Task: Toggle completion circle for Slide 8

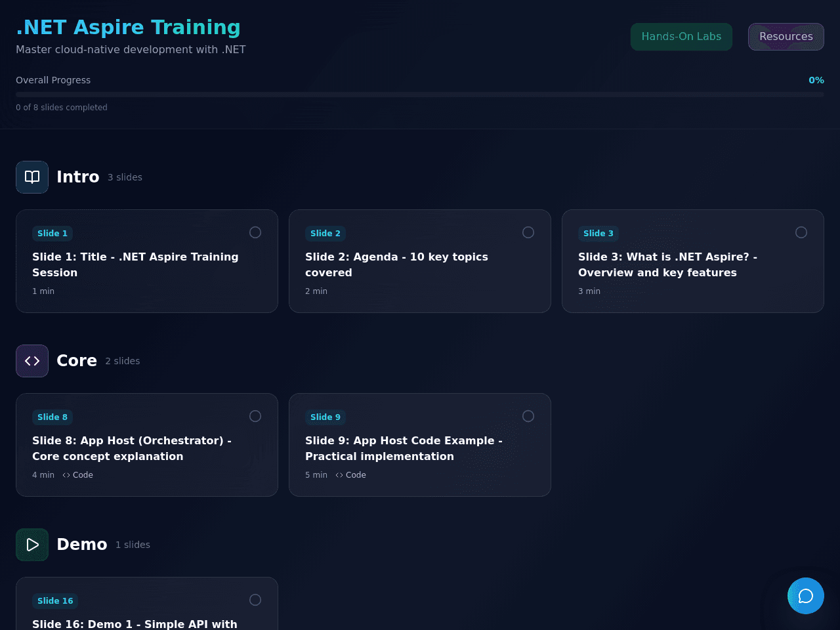Action: [255, 416]
